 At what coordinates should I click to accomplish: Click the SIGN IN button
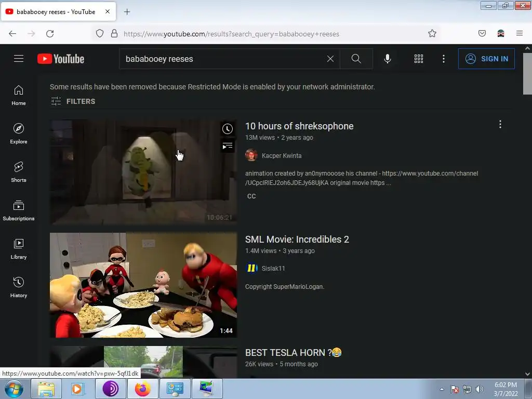click(486, 59)
